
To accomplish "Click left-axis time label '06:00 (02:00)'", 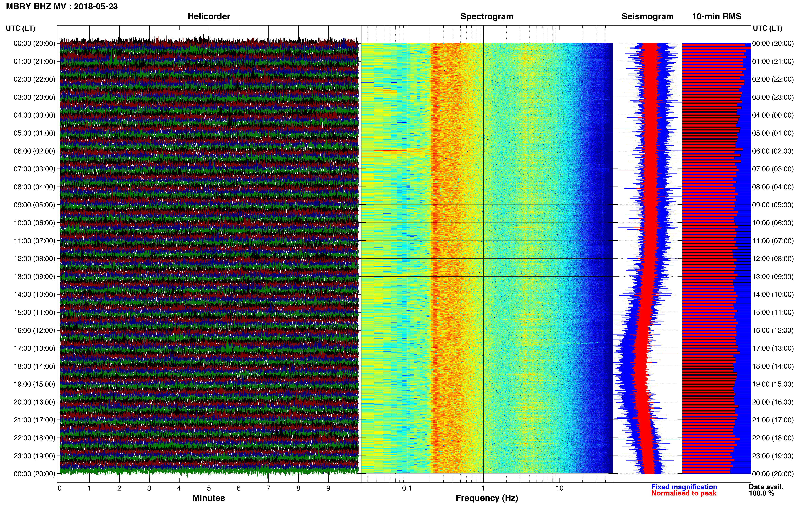I will point(34,151).
